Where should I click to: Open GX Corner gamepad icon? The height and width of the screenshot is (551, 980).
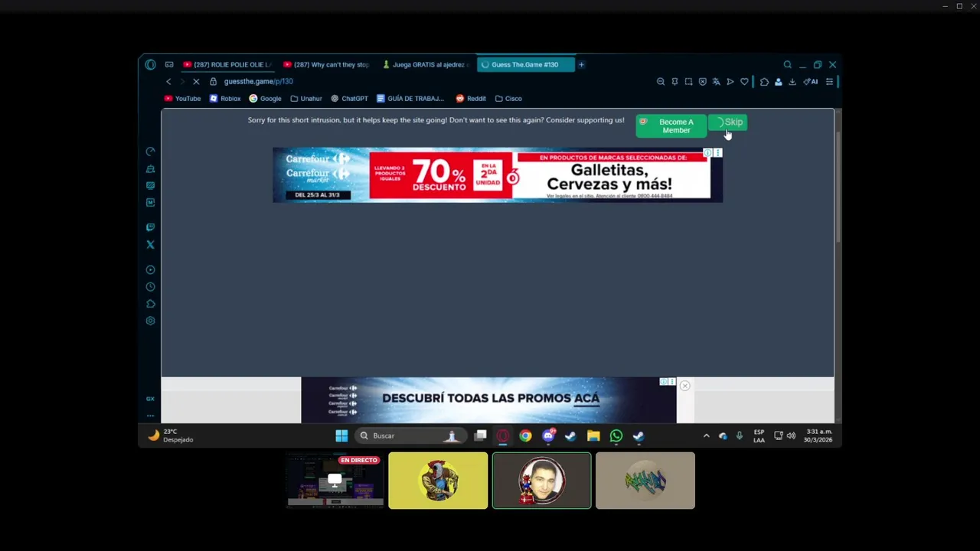coord(169,65)
